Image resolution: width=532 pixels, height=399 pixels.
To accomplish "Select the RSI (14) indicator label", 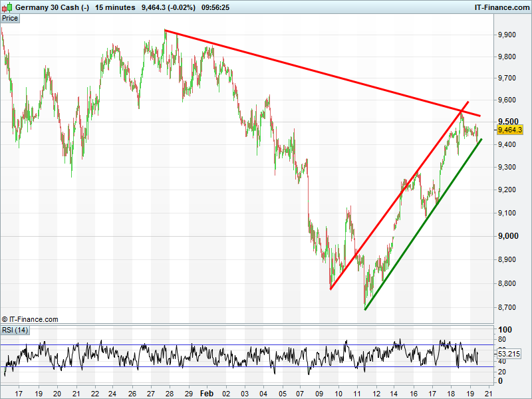I will pos(15,330).
